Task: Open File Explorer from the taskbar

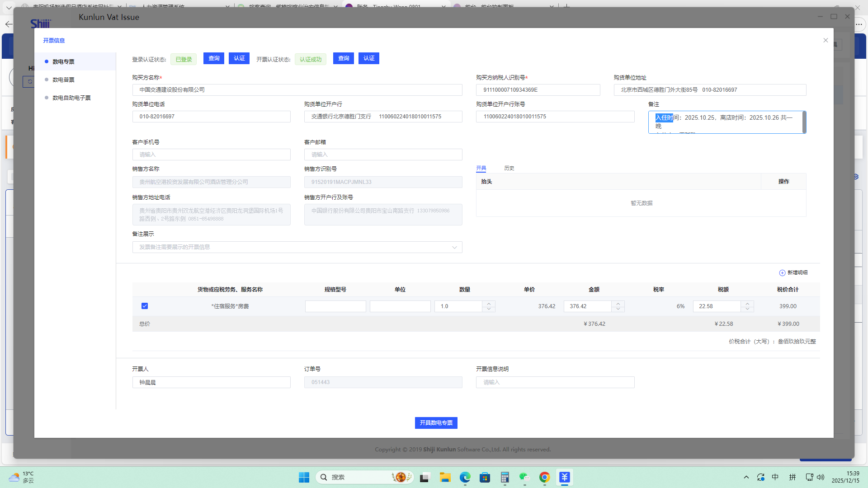Action: click(x=445, y=477)
